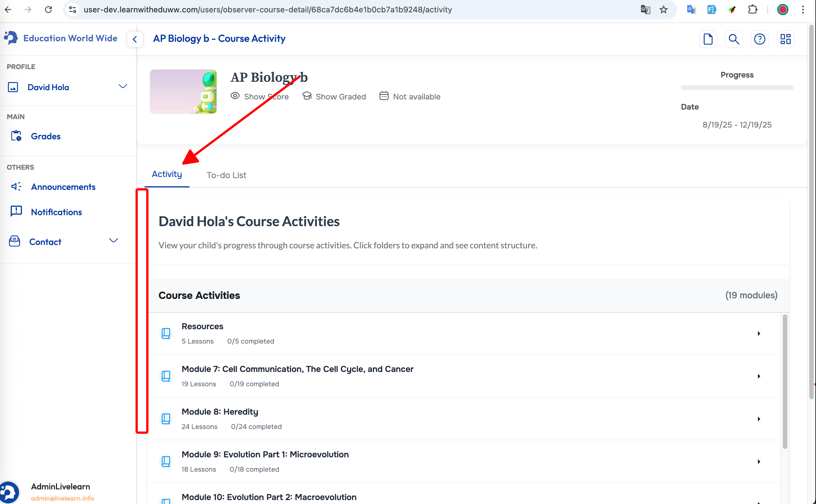This screenshot has width=816, height=504.
Task: Open help via question mark icon
Action: click(x=759, y=39)
